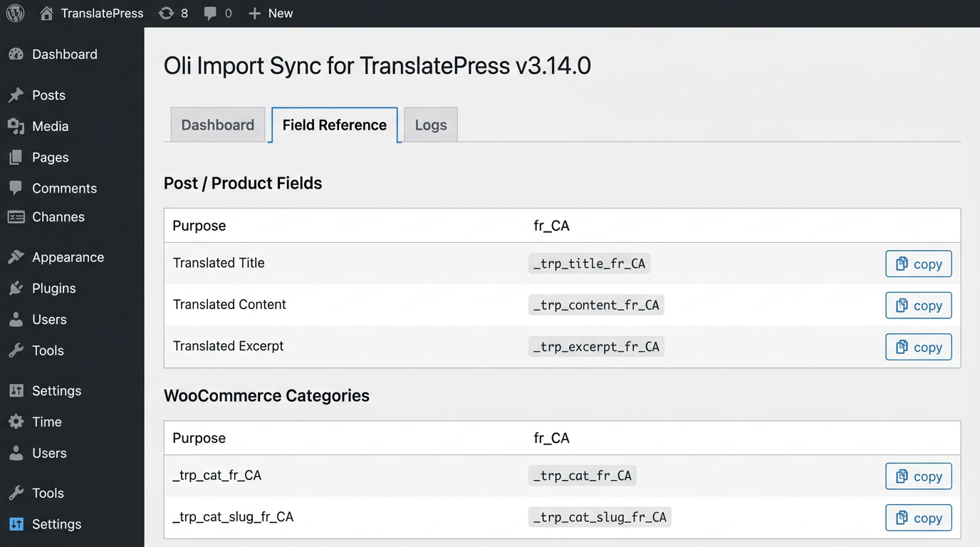Open the New menu in admin bar

pyautogui.click(x=271, y=13)
